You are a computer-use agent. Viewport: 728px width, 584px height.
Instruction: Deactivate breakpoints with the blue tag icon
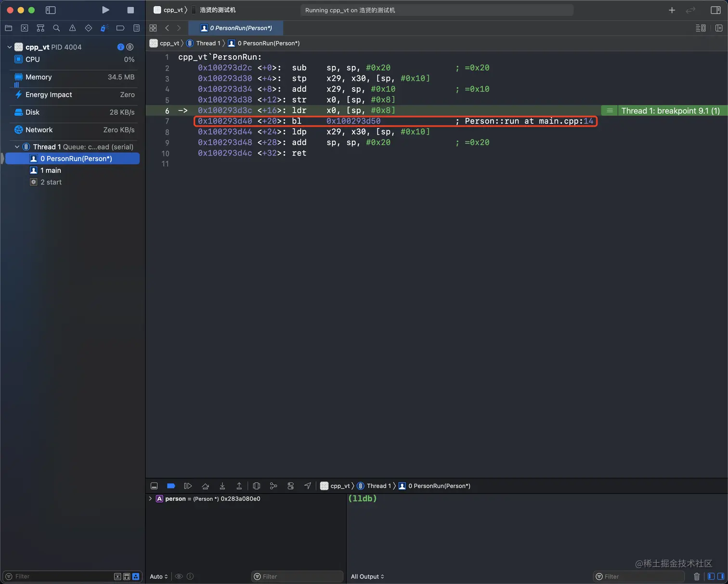coord(171,486)
